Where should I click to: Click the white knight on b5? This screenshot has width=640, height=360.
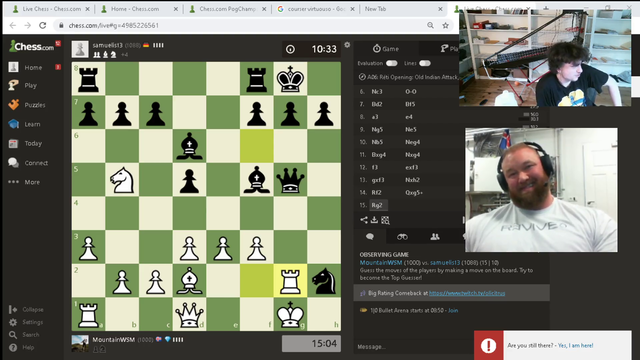click(x=122, y=180)
